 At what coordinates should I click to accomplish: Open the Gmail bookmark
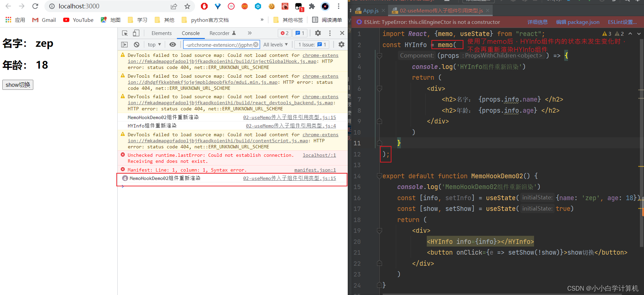[x=44, y=20]
